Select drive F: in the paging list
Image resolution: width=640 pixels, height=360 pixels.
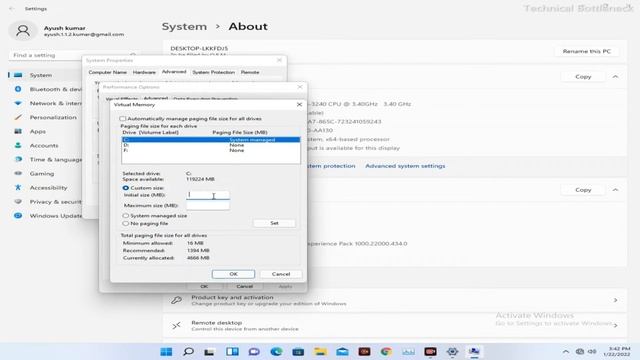click(211, 150)
